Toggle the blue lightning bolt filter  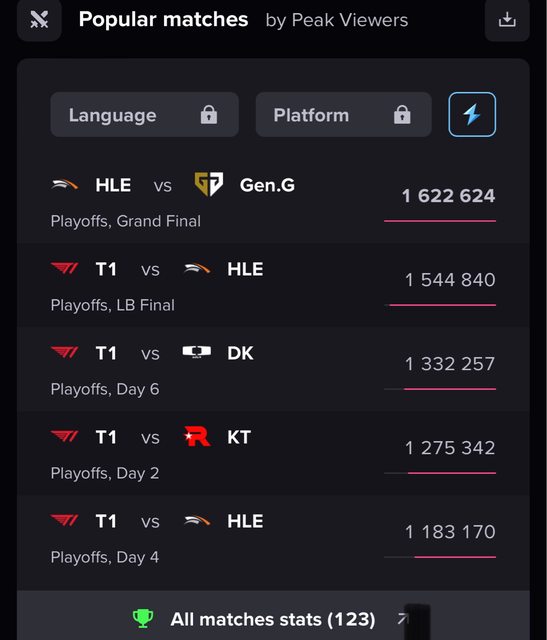pyautogui.click(x=472, y=114)
